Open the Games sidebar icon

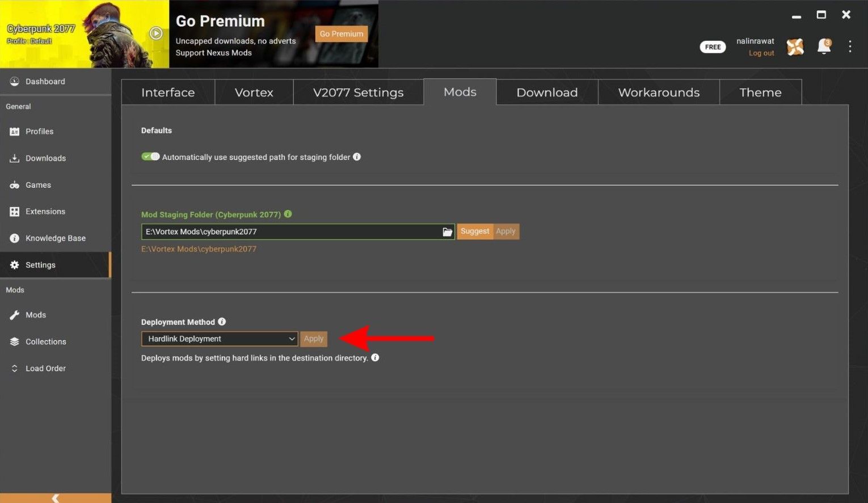38,185
